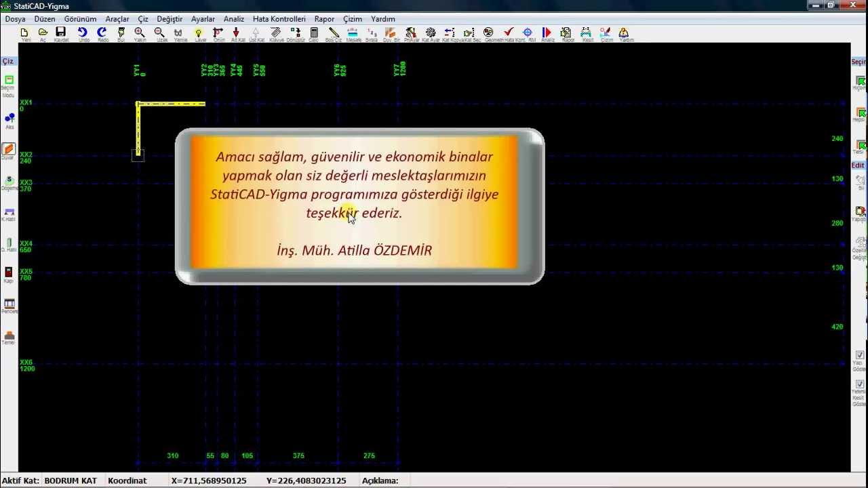Open the Araçlar menu
The image size is (868, 488).
pyautogui.click(x=117, y=19)
